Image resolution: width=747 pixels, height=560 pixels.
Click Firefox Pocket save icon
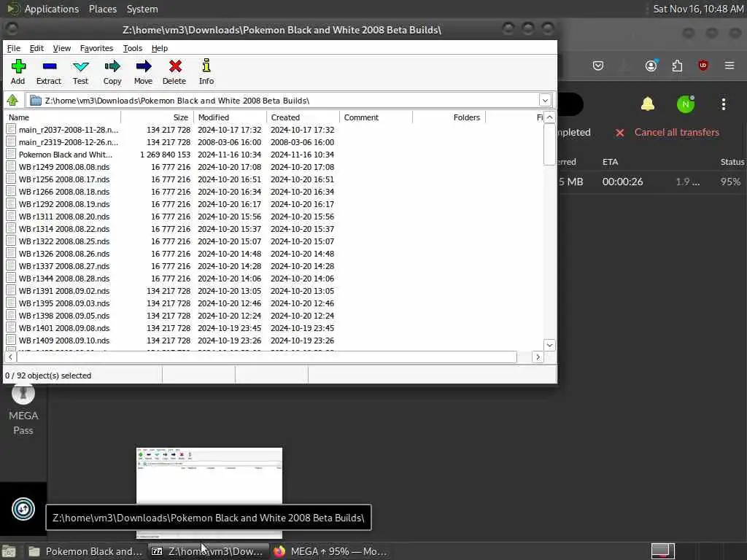tap(598, 66)
